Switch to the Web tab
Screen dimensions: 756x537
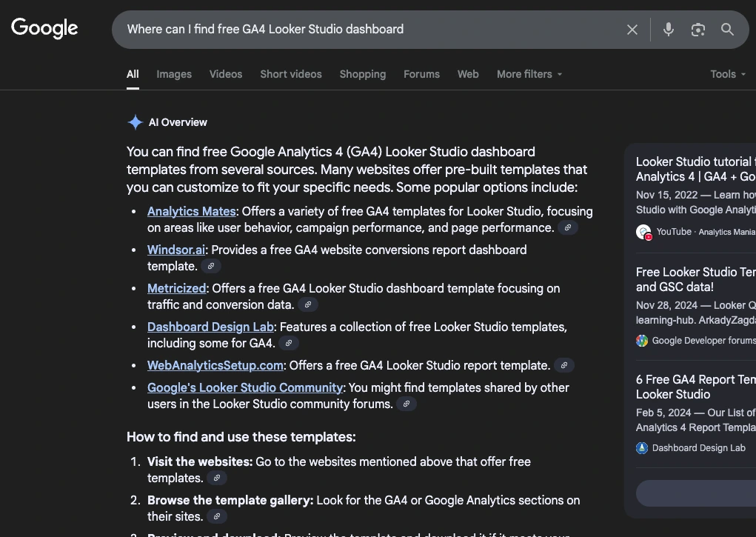(x=468, y=74)
